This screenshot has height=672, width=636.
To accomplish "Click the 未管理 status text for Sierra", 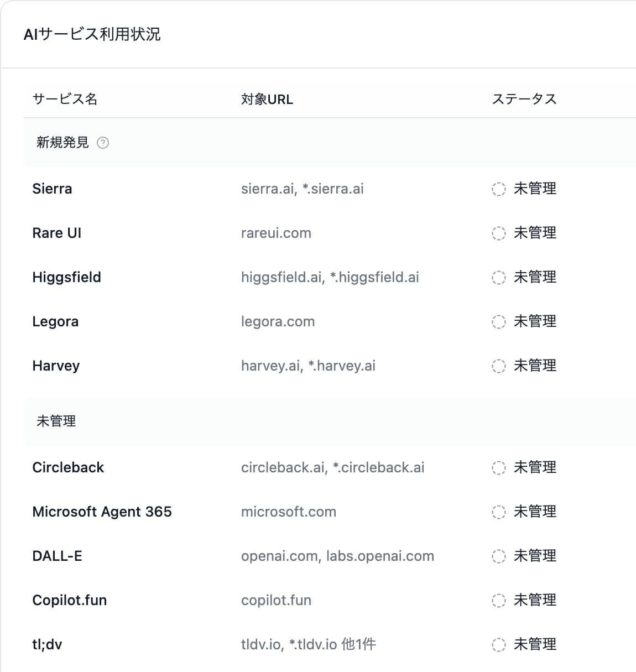I will click(x=535, y=189).
